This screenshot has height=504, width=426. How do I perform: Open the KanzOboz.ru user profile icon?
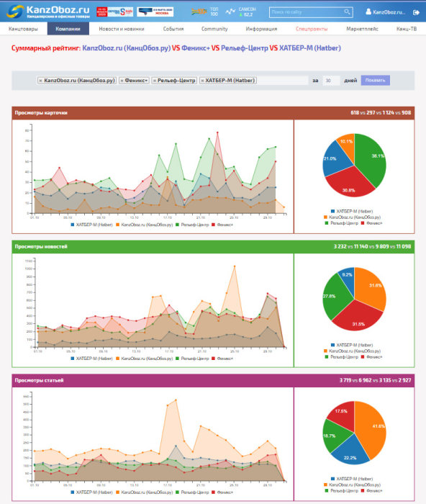[x=368, y=12]
